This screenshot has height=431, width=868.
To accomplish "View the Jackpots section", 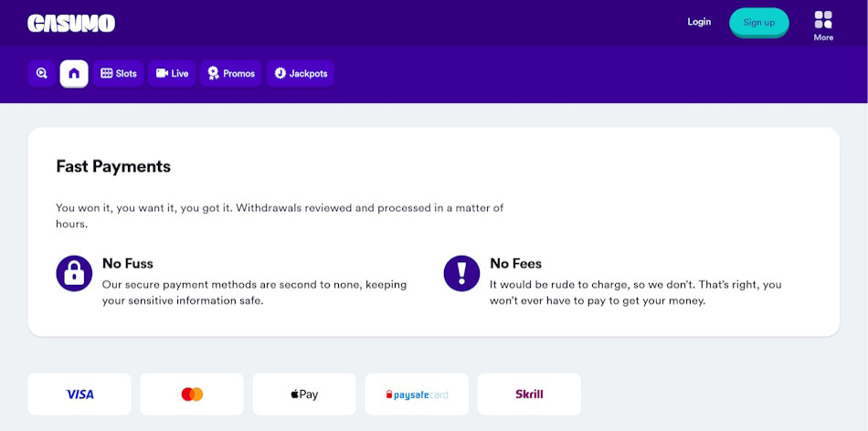I will pyautogui.click(x=301, y=73).
